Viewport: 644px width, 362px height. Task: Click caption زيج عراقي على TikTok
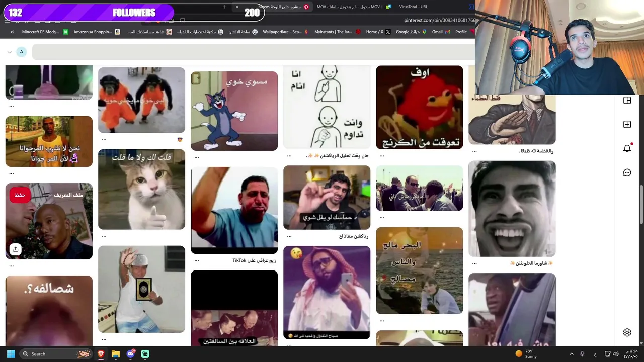(x=254, y=261)
